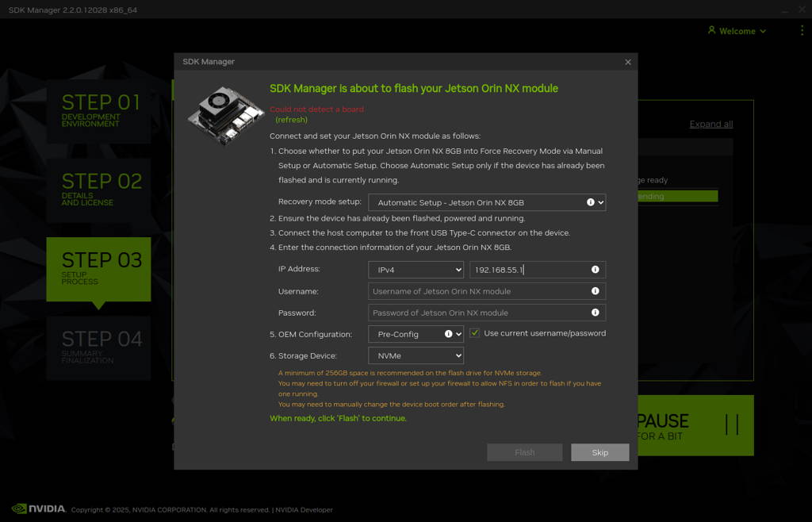
Task: Close the SDK Manager dialog
Action: 628,62
